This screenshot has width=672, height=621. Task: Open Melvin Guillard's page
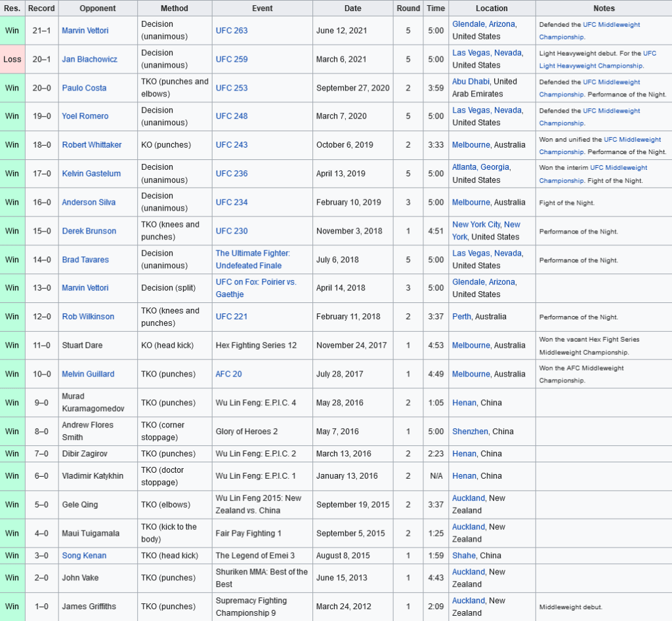point(88,374)
